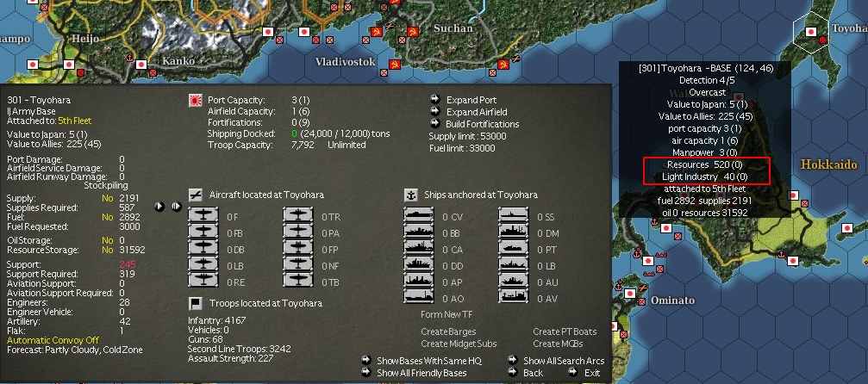
Task: Toggle Fuel stockpiling No setting
Action: point(108,217)
